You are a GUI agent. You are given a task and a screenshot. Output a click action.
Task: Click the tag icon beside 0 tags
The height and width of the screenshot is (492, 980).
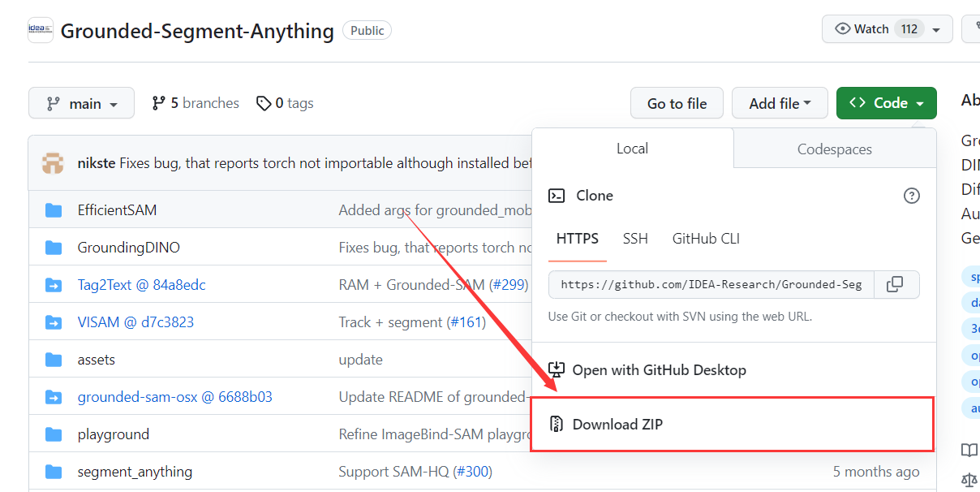tap(264, 103)
